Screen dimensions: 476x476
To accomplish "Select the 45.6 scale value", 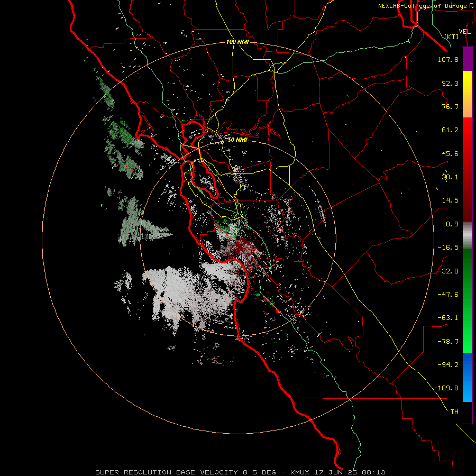I will (x=450, y=153).
